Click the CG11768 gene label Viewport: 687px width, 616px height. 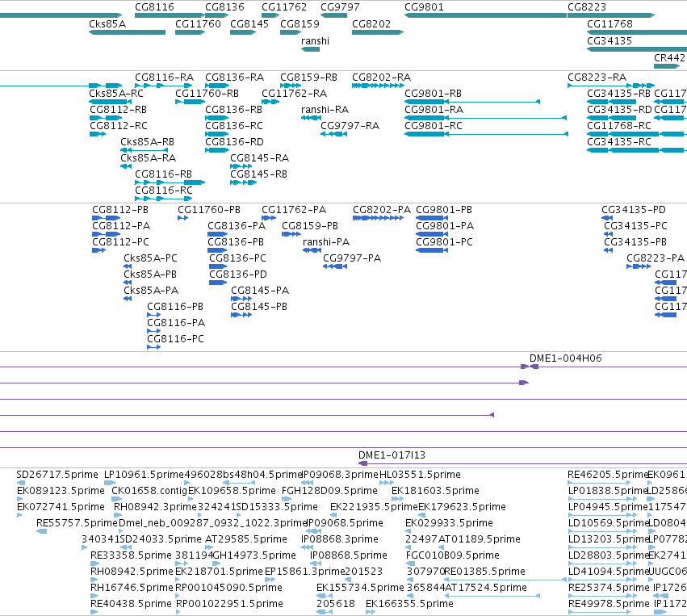click(610, 24)
